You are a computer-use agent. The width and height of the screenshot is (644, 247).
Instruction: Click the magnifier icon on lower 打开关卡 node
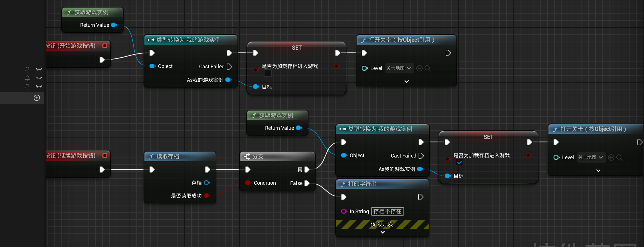[619, 158]
